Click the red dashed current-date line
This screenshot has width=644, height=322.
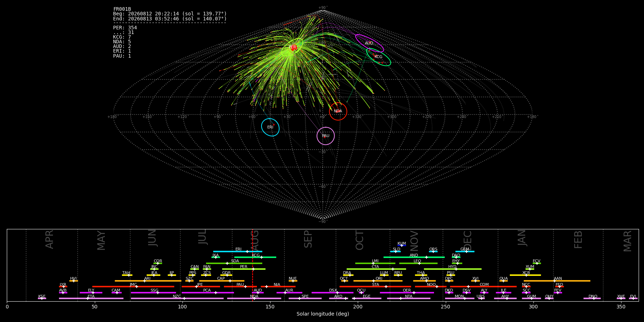coord(253,265)
